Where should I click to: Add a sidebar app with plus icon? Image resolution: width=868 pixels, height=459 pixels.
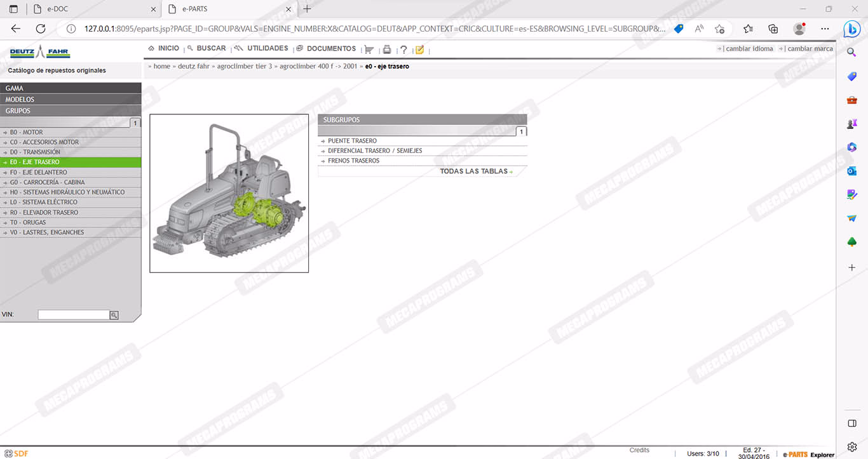coord(852,267)
